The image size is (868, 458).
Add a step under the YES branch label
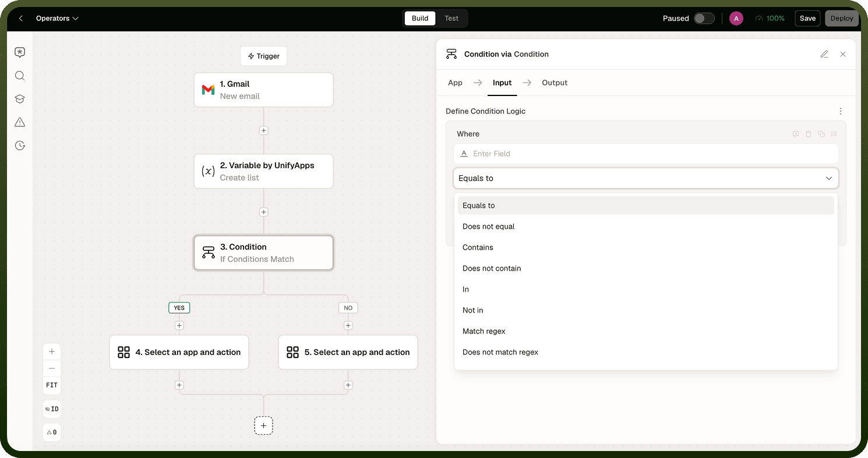click(179, 326)
